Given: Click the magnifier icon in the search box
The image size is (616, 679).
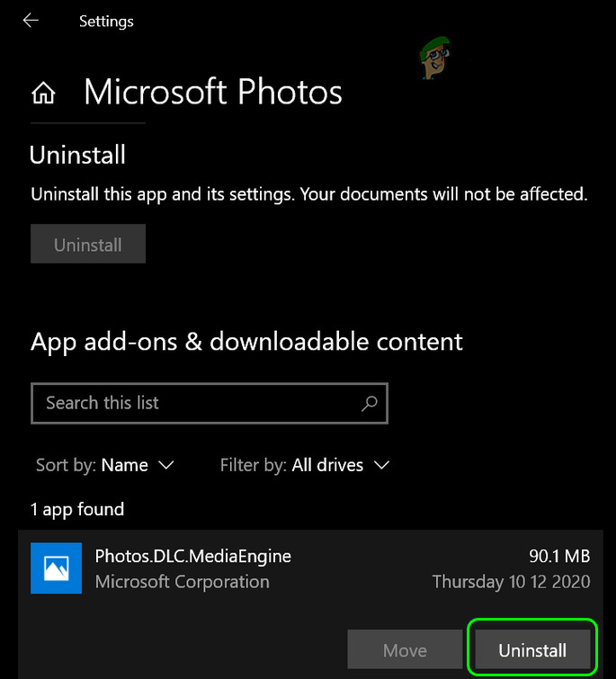Looking at the screenshot, I should [369, 403].
